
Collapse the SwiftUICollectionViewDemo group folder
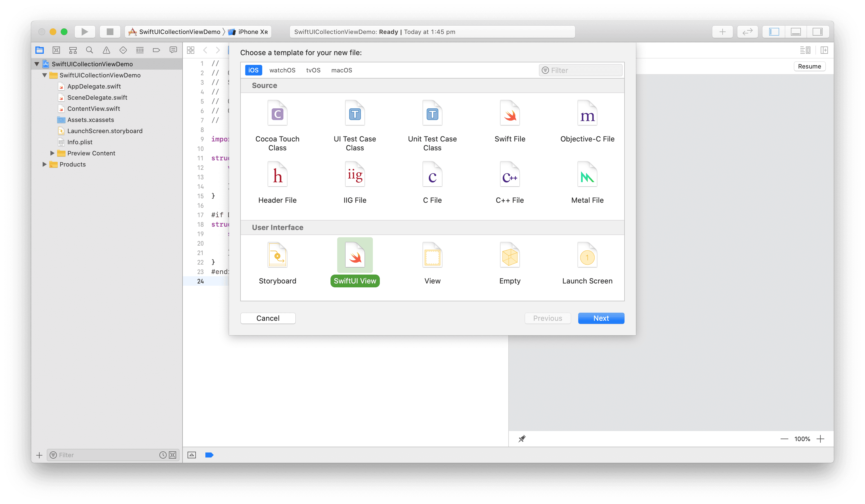coord(45,75)
